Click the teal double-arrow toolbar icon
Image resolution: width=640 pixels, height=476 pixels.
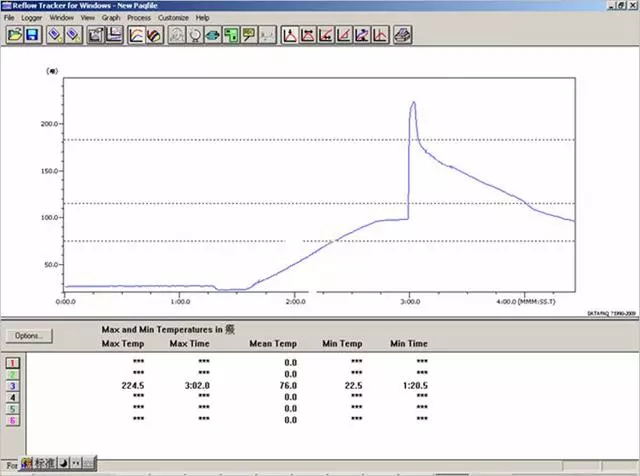pos(213,35)
